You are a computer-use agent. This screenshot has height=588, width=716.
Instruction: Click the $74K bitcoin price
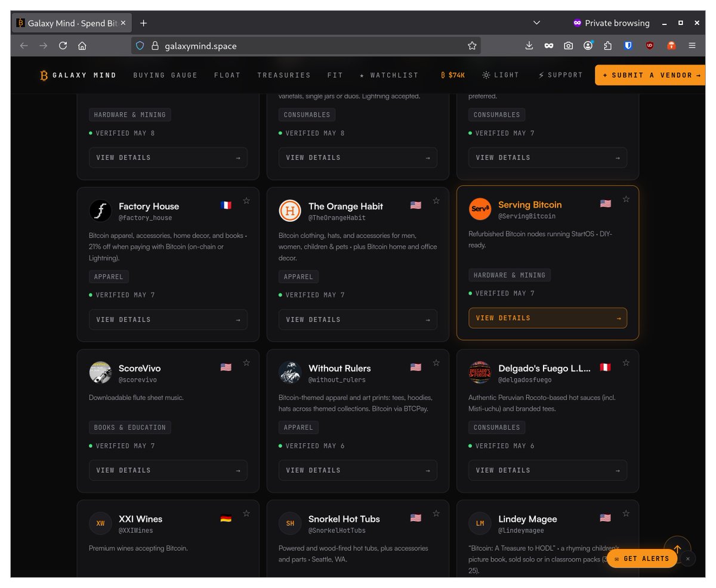click(453, 75)
